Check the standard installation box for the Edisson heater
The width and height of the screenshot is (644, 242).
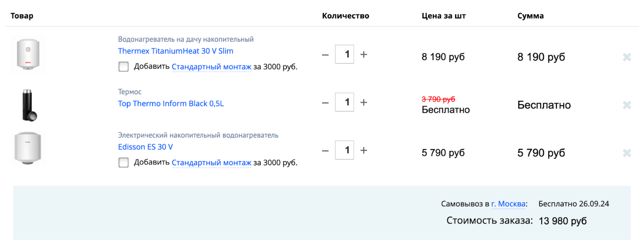click(x=123, y=163)
